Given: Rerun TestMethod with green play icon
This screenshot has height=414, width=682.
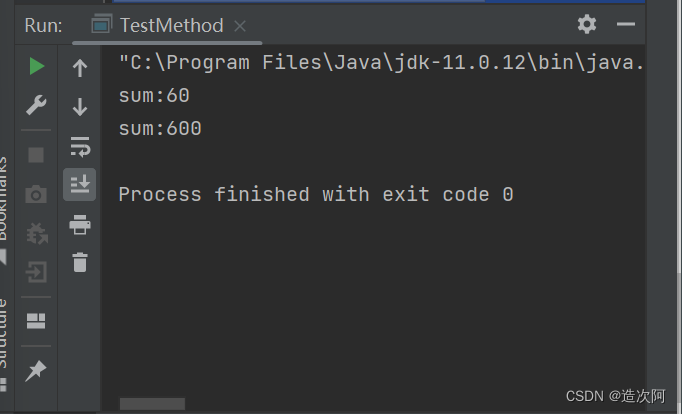Looking at the screenshot, I should [x=37, y=67].
